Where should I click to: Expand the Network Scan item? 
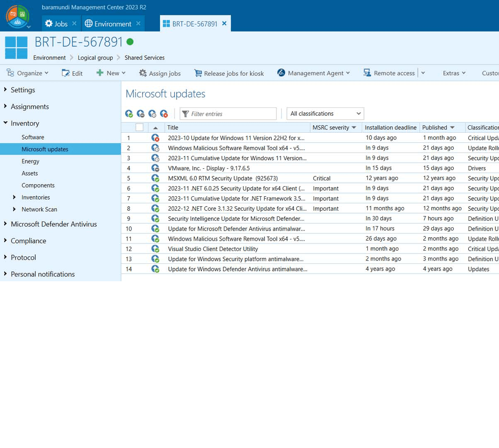(15, 209)
